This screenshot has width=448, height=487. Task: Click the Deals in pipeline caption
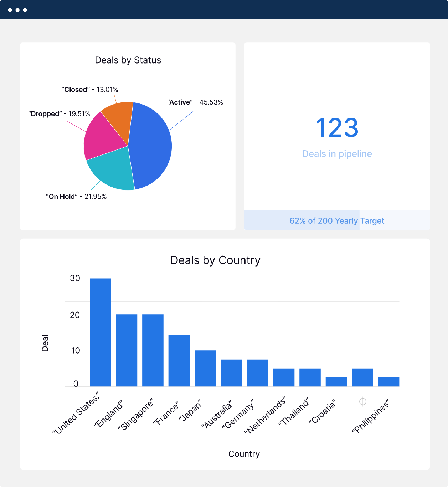pyautogui.click(x=337, y=154)
